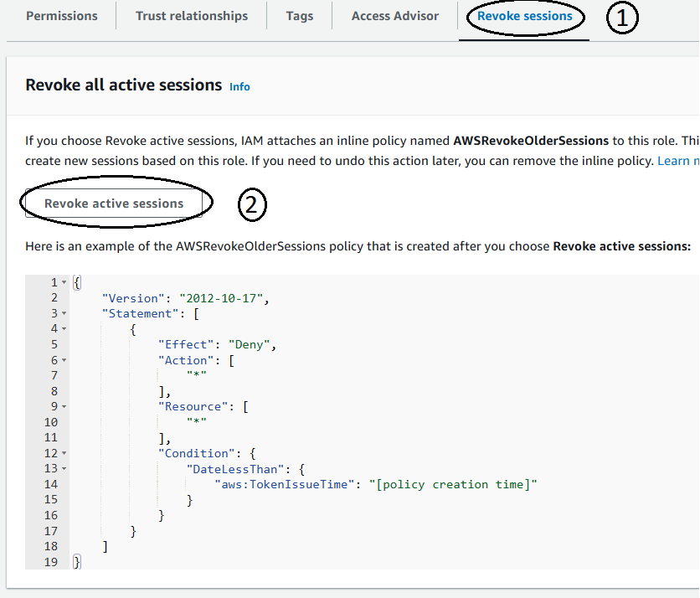700x598 pixels.
Task: Click the "Deny" effect value in code
Action: point(250,344)
